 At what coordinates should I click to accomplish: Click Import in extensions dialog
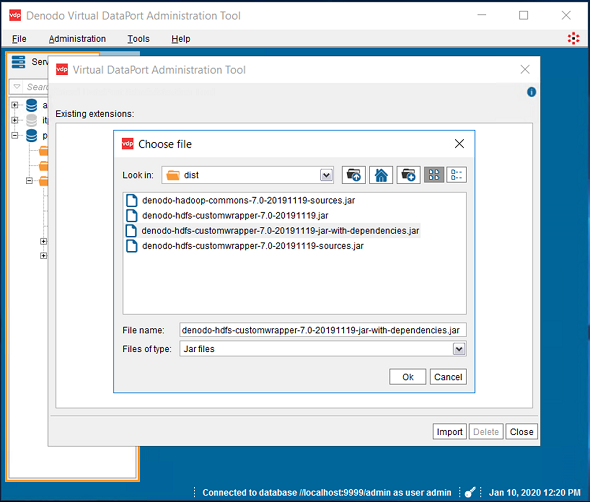(450, 432)
